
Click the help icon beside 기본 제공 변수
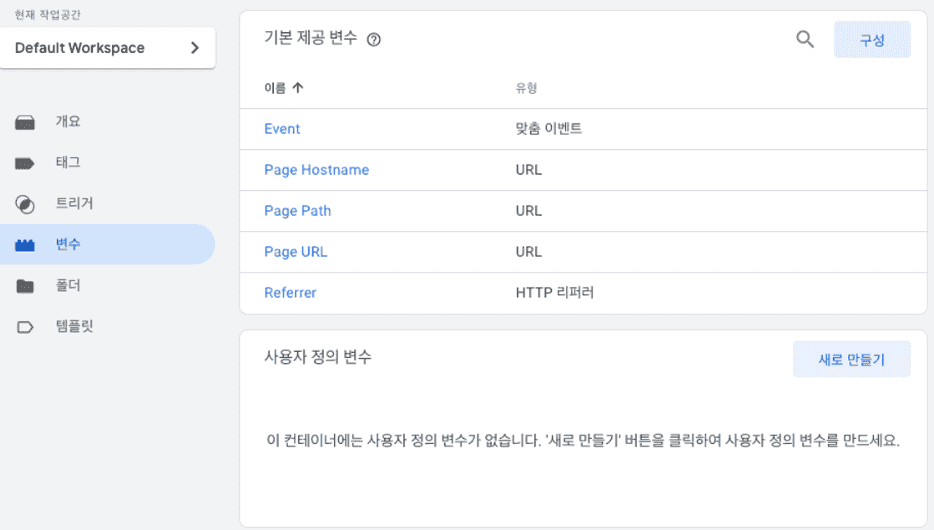pos(374,40)
